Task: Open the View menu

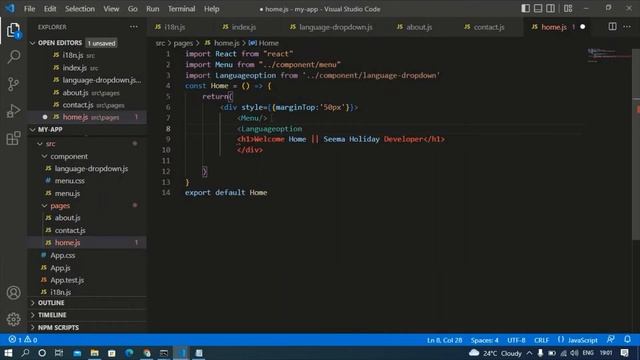Action: click(x=111, y=9)
